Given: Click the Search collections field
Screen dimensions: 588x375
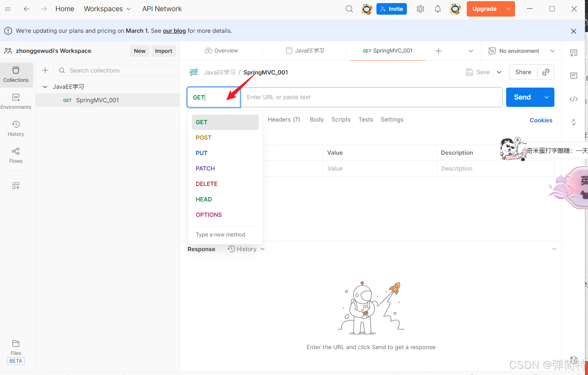Looking at the screenshot, I should [115, 70].
